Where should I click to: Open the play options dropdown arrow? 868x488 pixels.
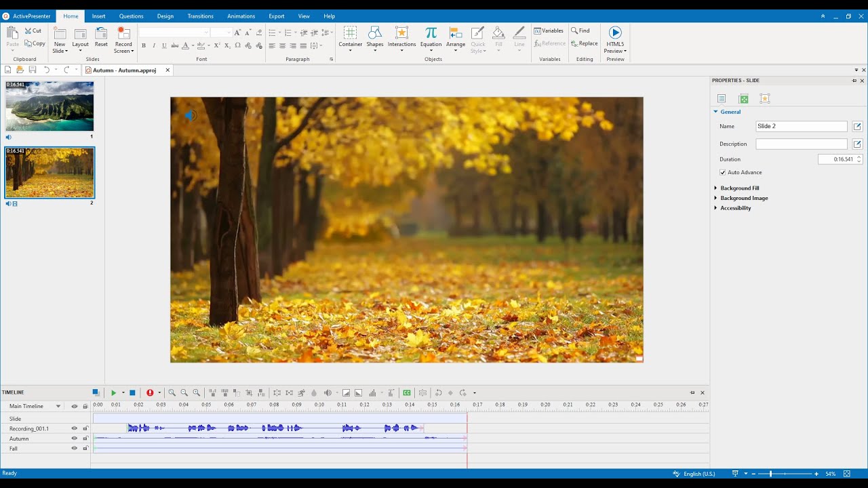click(x=123, y=392)
